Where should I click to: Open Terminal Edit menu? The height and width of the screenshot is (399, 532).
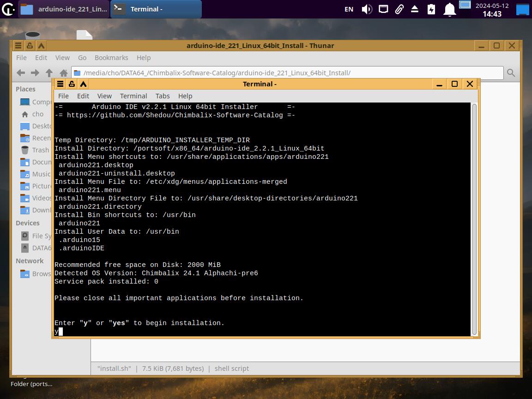83,96
